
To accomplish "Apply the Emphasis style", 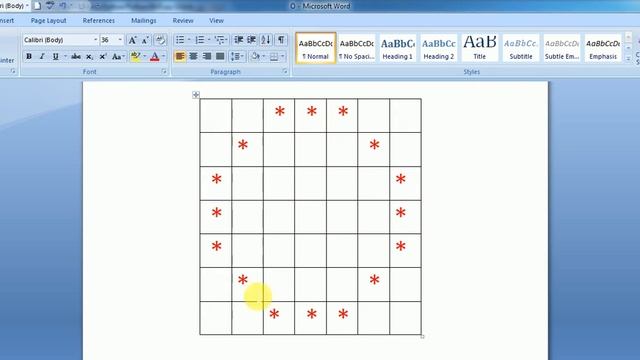I will coord(603,48).
